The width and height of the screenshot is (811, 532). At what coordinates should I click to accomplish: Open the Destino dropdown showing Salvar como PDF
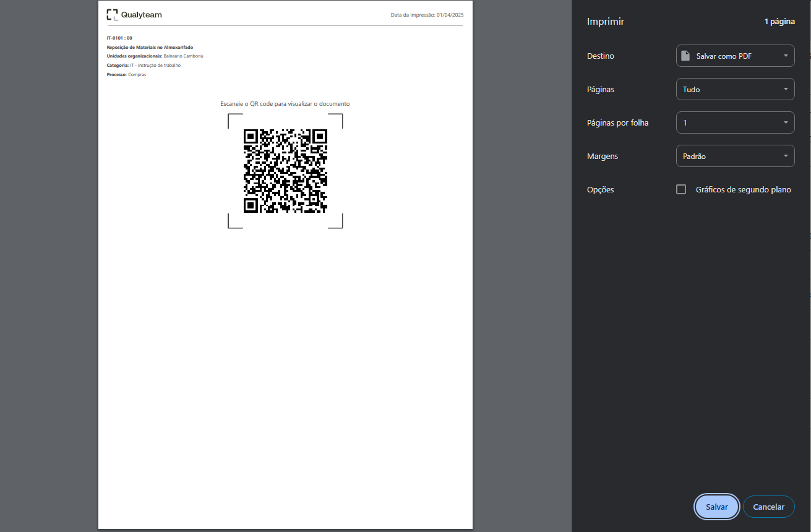(736, 56)
